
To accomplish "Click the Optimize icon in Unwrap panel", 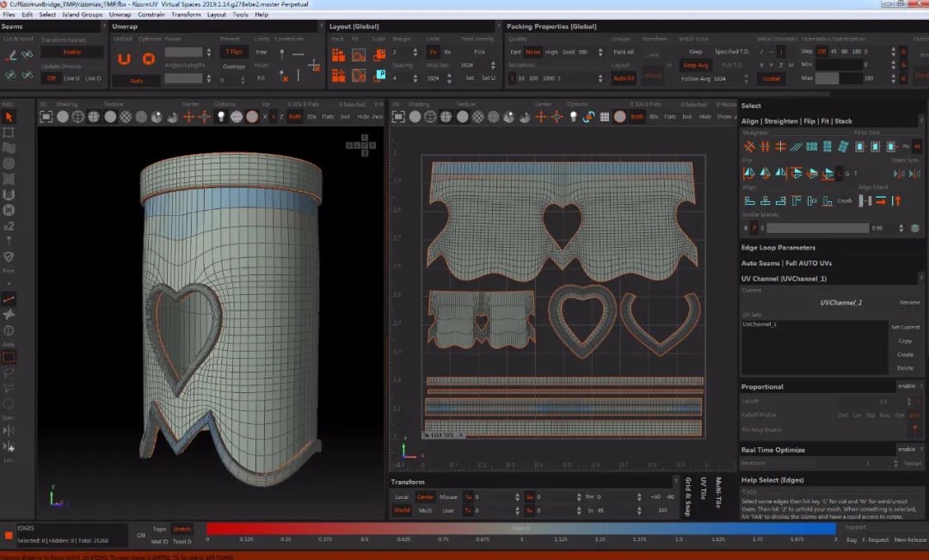I will [x=148, y=58].
